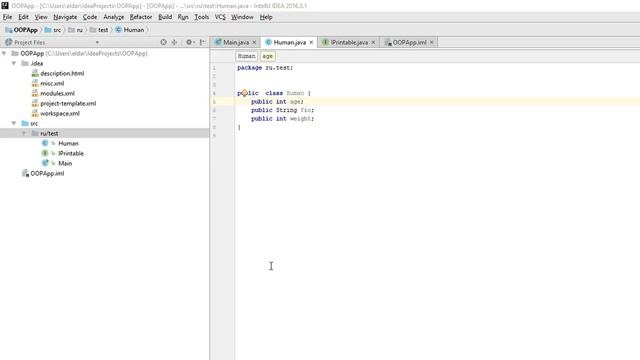Click Human structure breadcrumb in editor
The width and height of the screenshot is (640, 360).
(x=247, y=56)
